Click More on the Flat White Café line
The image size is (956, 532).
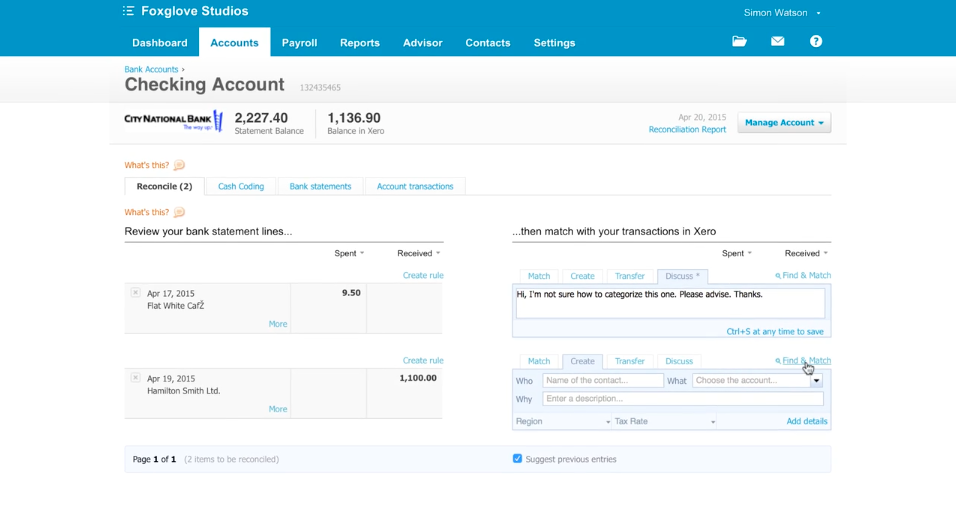[278, 324]
